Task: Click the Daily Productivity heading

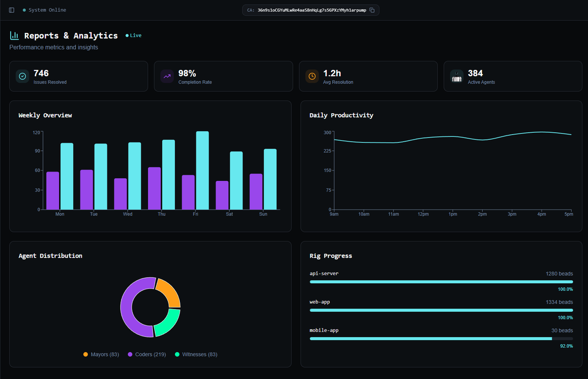Action: point(342,115)
